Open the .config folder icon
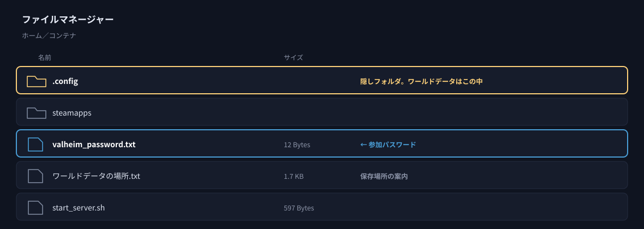Image resolution: width=644 pixels, height=229 pixels. [x=36, y=81]
